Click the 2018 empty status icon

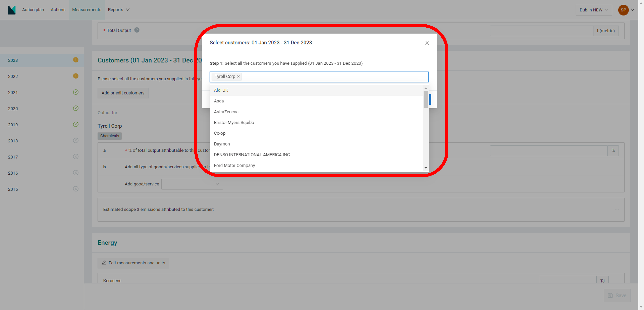76,140
